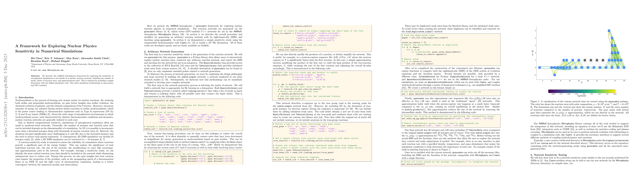Click the log10(rate) color bar
Image resolution: width=644 pixels, height=182 pixels.
(x=582, y=91)
